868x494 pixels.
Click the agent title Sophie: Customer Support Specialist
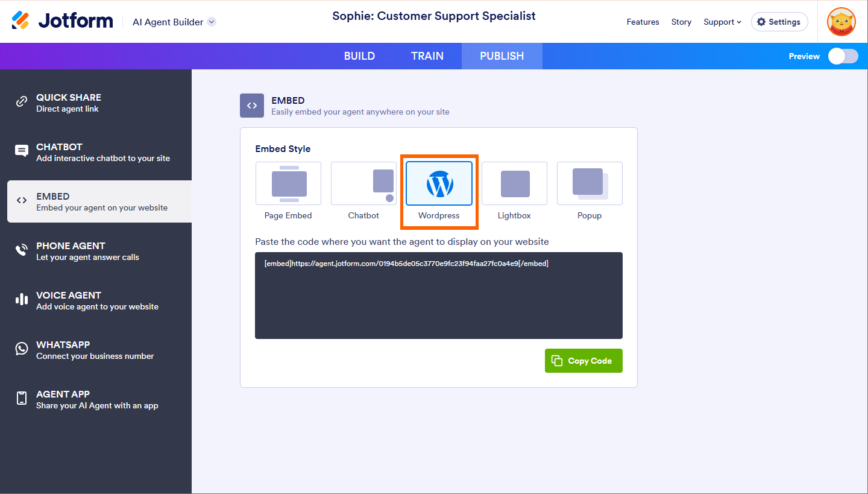point(434,16)
